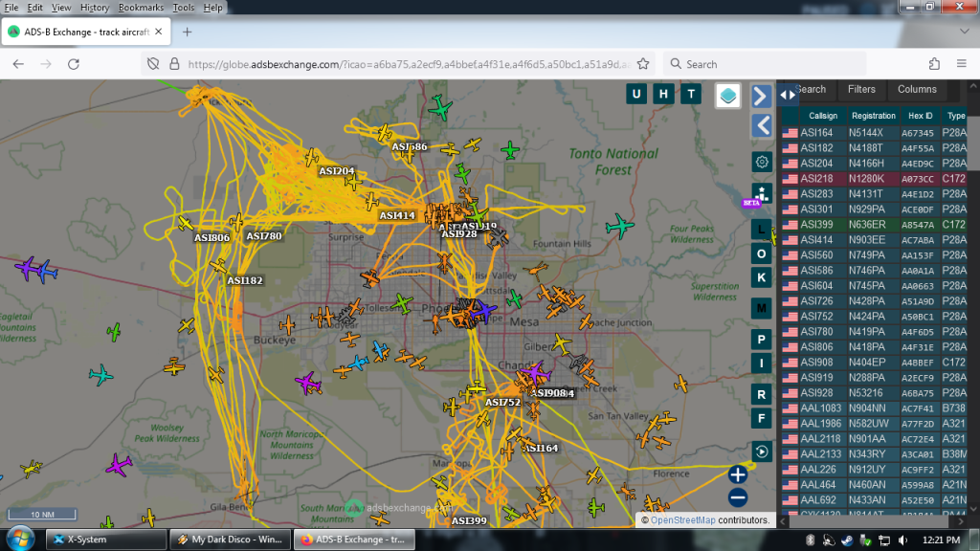The image size is (980, 551).
Task: Click the volume icon in system tray
Action: [902, 540]
